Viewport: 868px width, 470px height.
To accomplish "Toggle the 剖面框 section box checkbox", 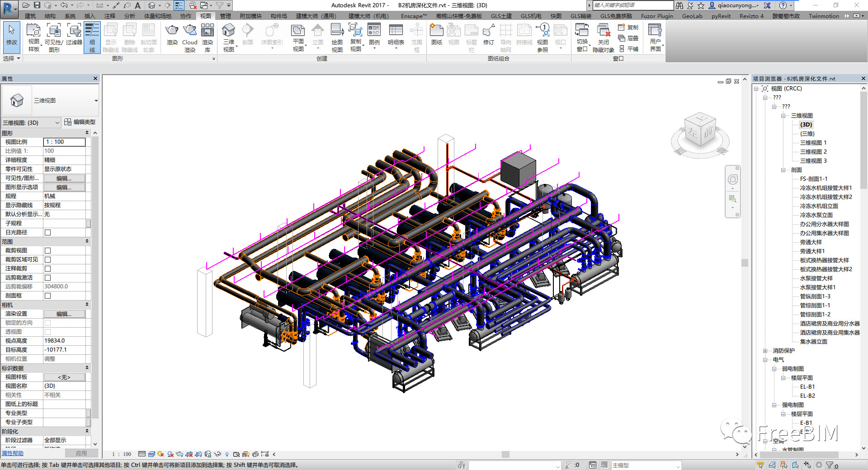I will click(x=47, y=296).
